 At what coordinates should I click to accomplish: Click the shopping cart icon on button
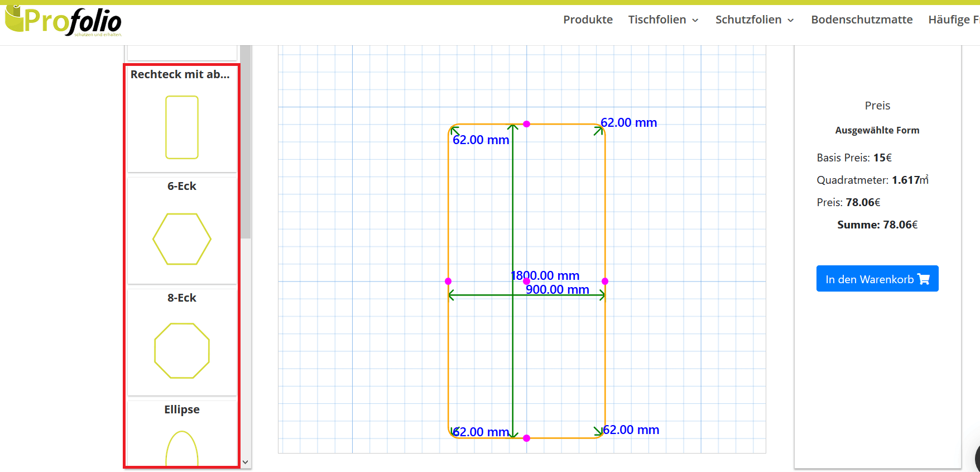(924, 279)
